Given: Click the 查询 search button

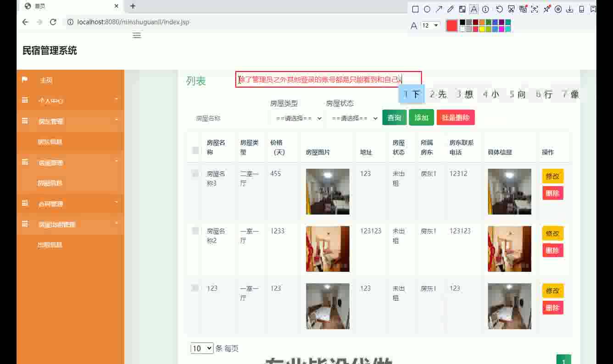Looking at the screenshot, I should tap(395, 118).
